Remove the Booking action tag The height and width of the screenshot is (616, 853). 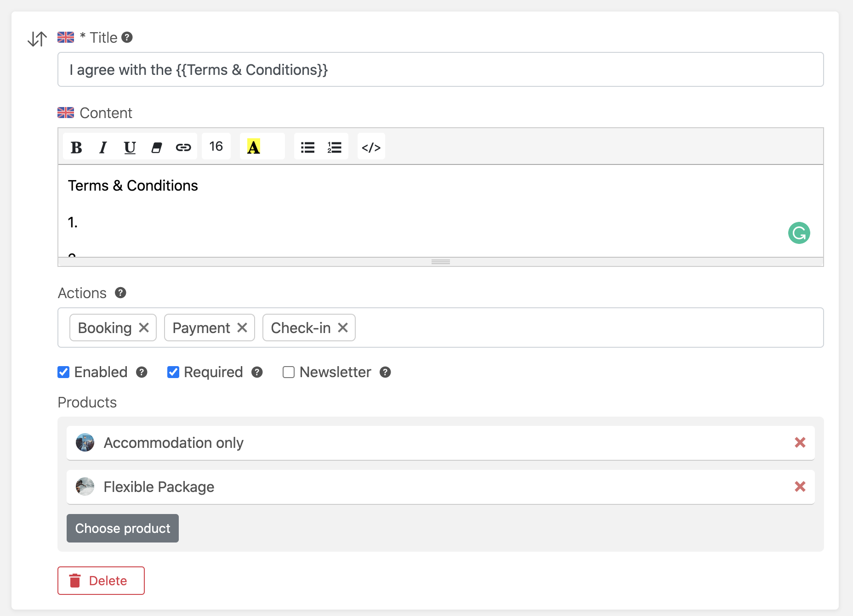[x=144, y=328]
